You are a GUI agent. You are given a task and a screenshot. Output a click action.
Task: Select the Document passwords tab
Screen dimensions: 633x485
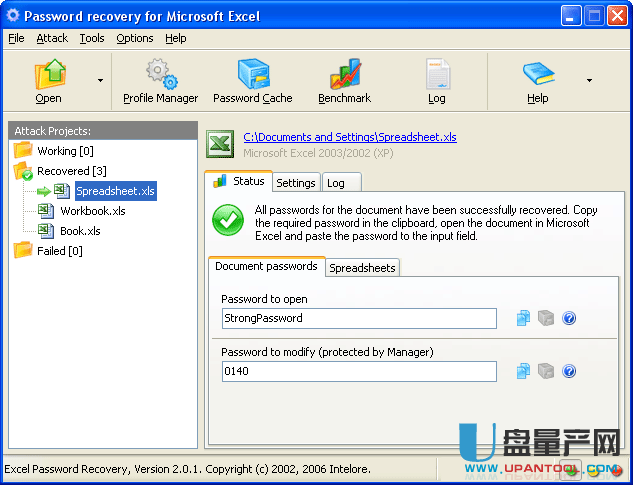[266, 267]
